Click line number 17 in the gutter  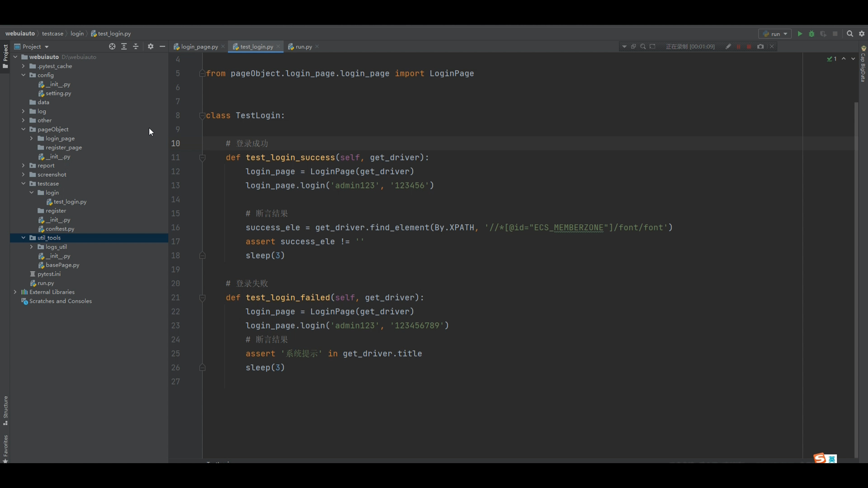click(175, 242)
